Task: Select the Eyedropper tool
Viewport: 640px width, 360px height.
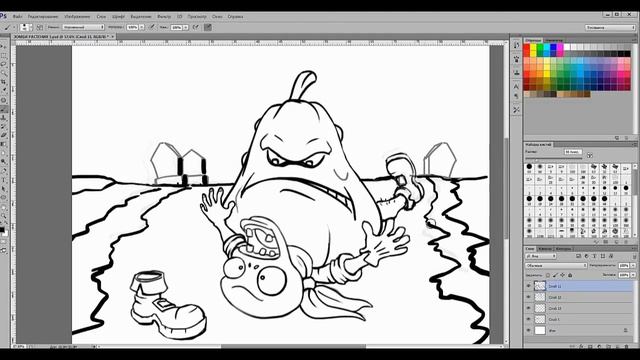Action: pos(4,90)
